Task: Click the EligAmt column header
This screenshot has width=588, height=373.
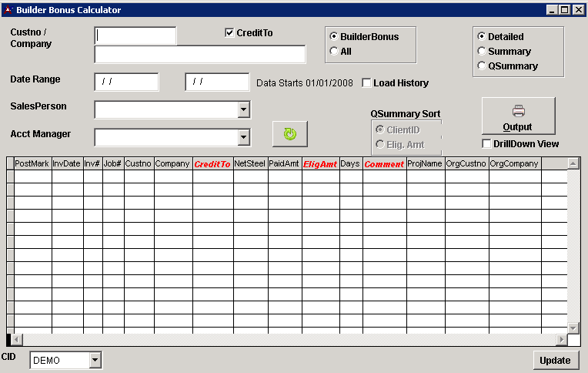Action: tap(320, 164)
